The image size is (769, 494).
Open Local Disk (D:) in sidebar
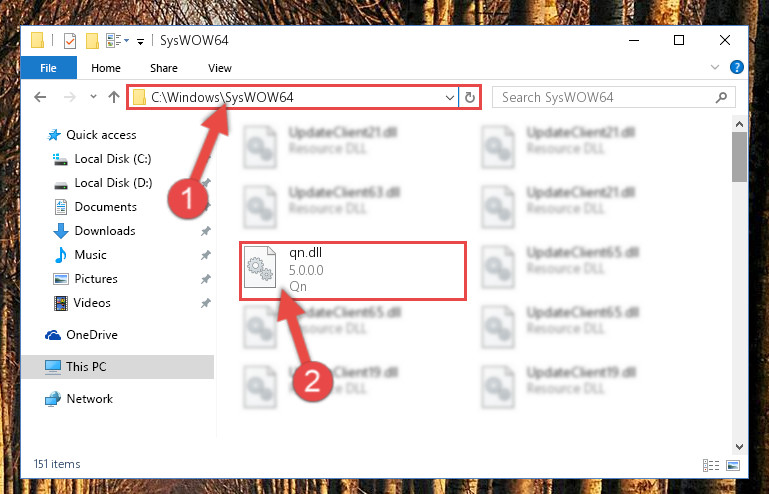click(113, 183)
